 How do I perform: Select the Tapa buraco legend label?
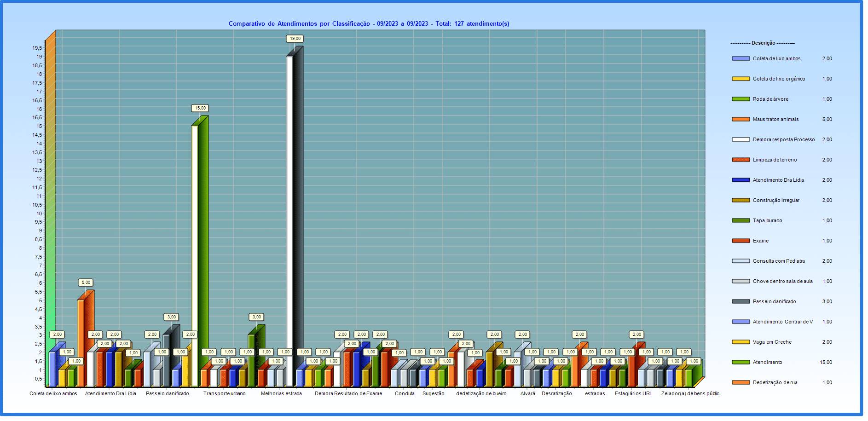click(767, 220)
